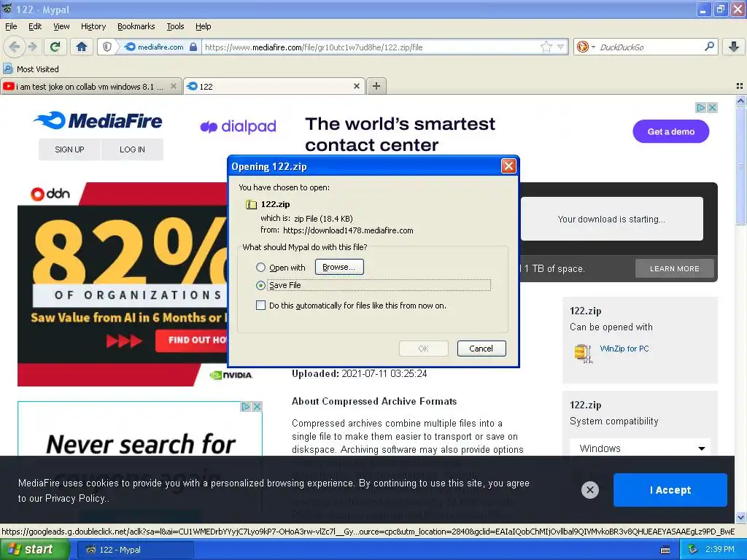This screenshot has width=747, height=560.
Task: Open the History menu
Action: coord(93,26)
